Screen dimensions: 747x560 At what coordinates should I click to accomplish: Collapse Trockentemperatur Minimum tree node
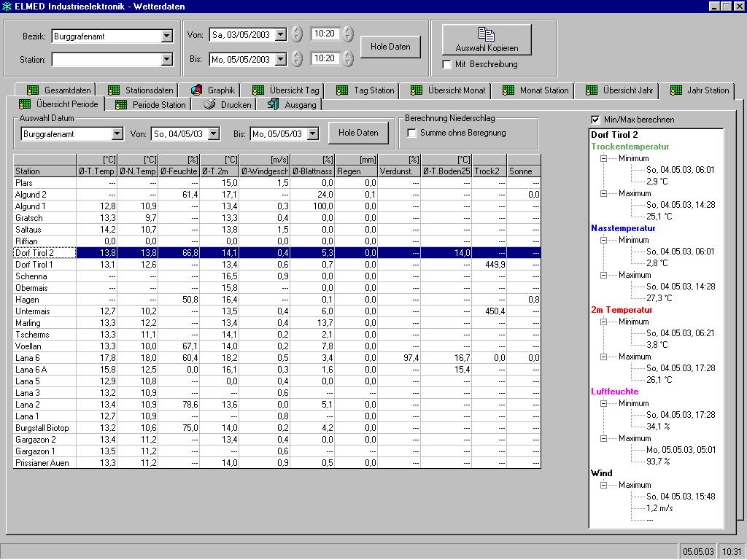click(x=604, y=158)
